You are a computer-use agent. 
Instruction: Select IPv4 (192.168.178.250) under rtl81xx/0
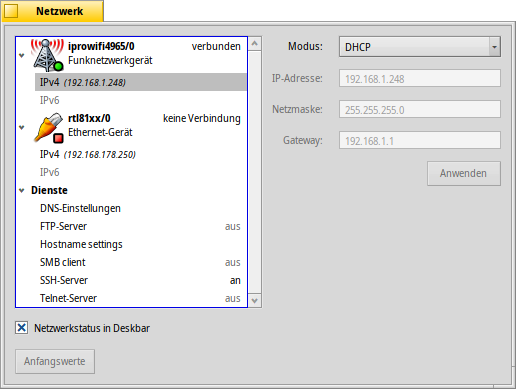[131, 154]
